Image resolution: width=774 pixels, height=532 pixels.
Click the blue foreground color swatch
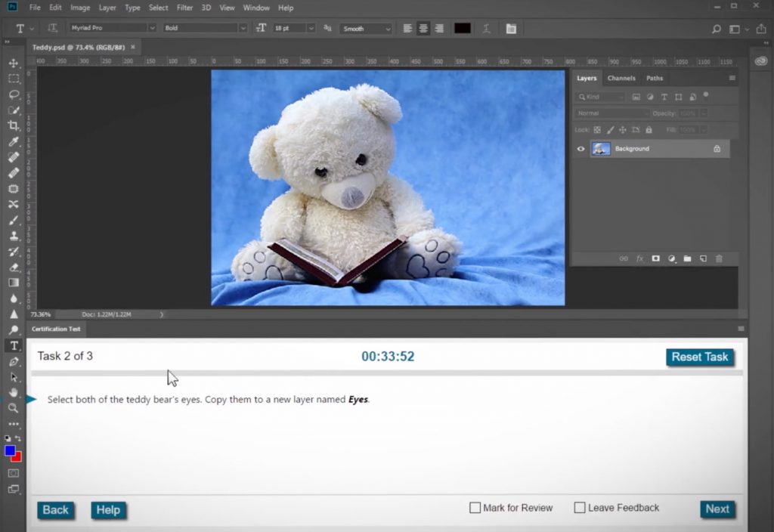click(10, 450)
